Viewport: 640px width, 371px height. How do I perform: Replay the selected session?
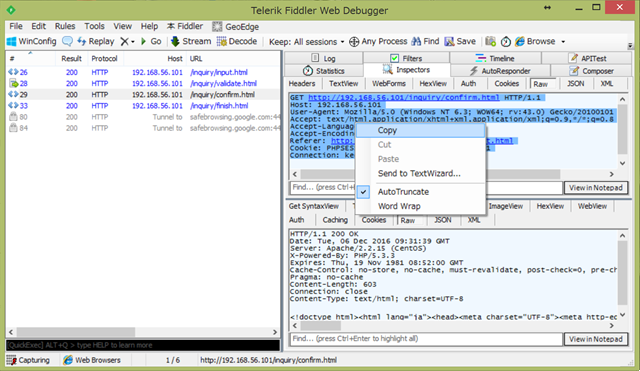pyautogui.click(x=96, y=41)
